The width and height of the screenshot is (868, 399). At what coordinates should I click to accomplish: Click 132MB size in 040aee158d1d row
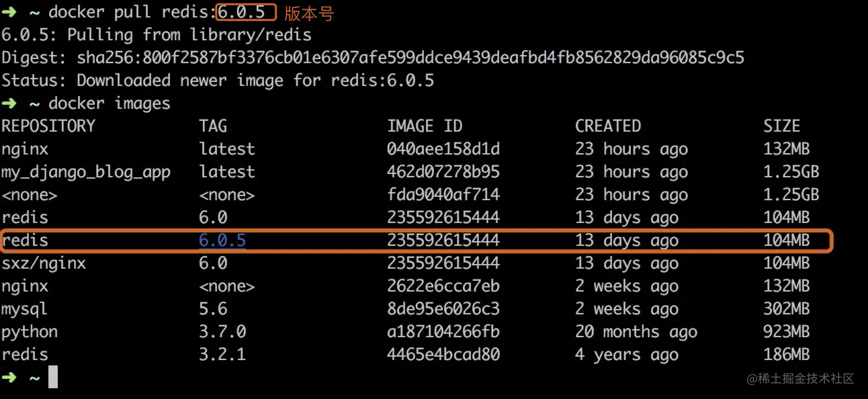point(786,149)
